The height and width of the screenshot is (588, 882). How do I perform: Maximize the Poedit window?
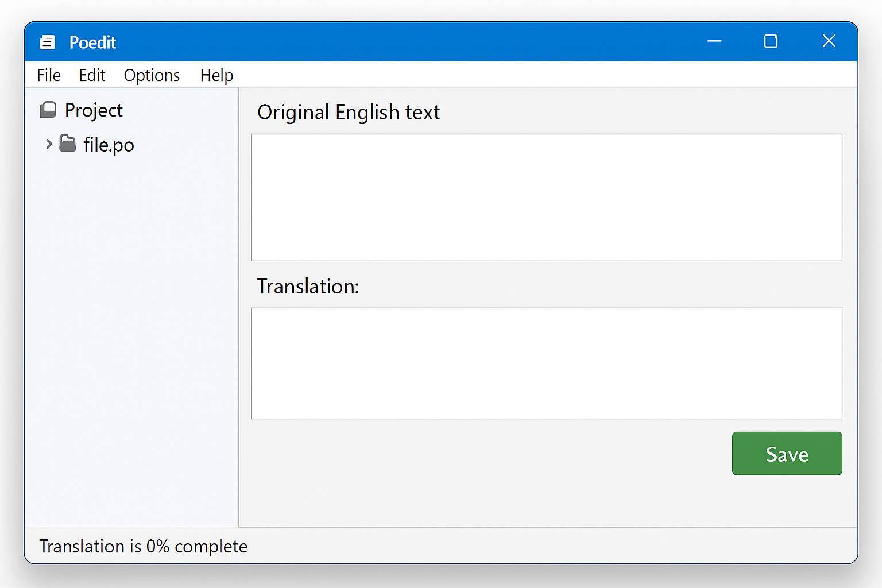(771, 41)
